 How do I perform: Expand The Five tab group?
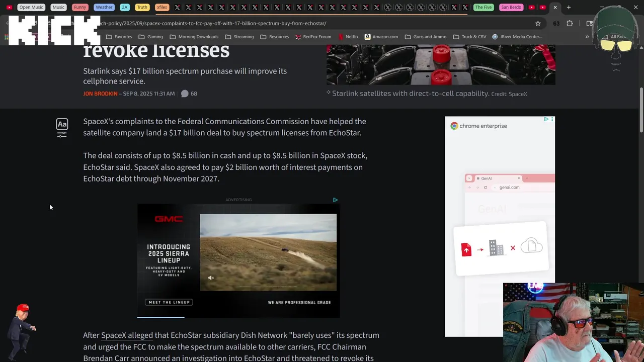tap(484, 8)
